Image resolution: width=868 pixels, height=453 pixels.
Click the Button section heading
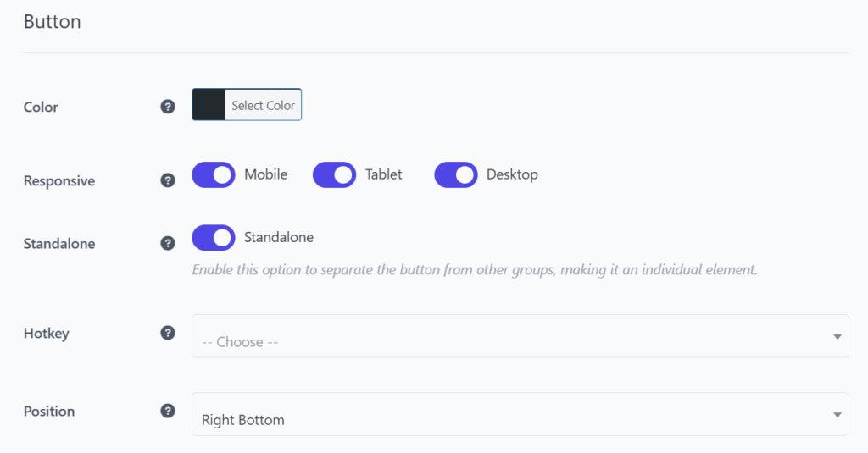click(x=52, y=21)
